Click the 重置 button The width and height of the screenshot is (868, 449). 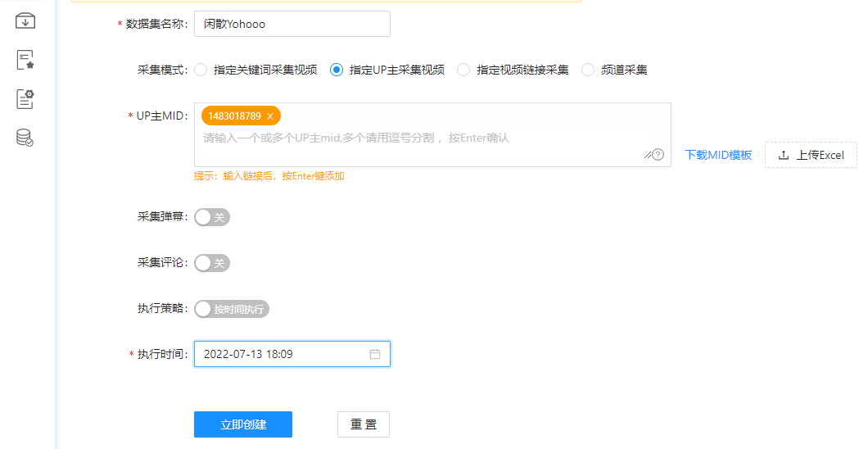[x=364, y=424]
